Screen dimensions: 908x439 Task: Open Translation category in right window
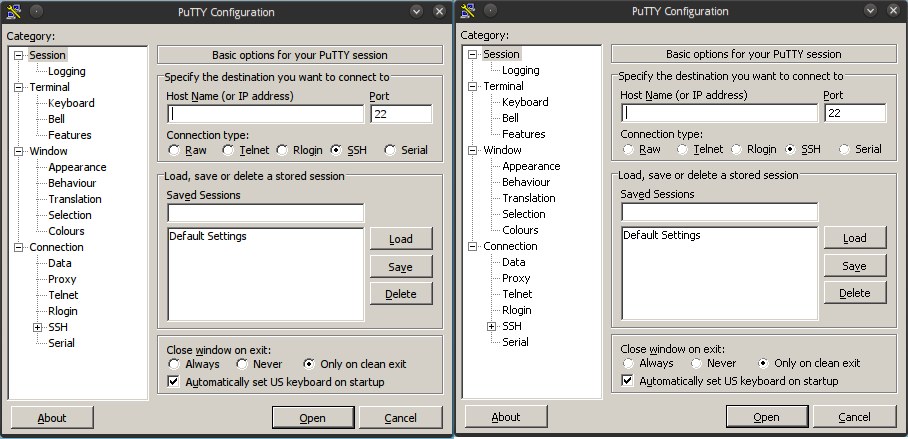(529, 198)
